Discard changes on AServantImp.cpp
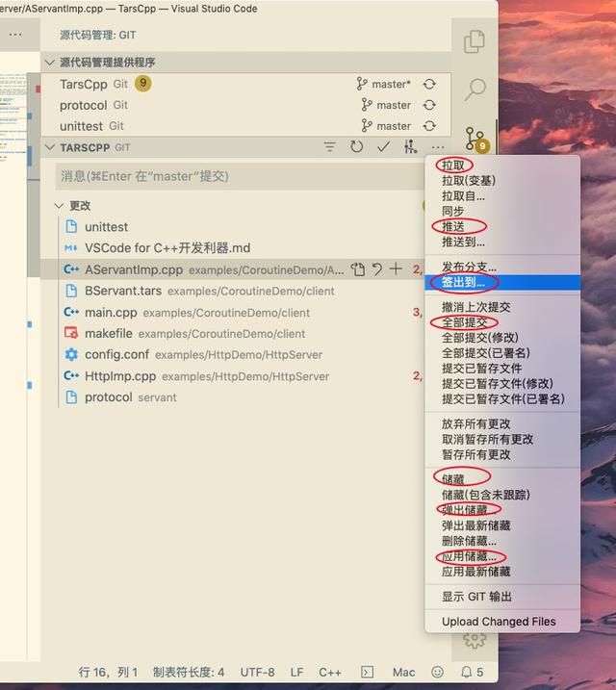The height and width of the screenshot is (690, 616). pos(377,269)
